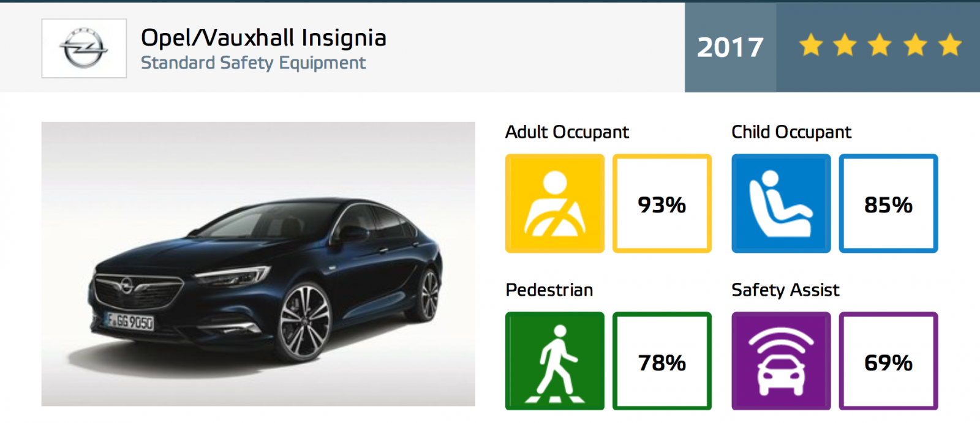Viewport: 980px width, 423px height.
Task: Click the Pedestrian heading
Action: tap(549, 290)
